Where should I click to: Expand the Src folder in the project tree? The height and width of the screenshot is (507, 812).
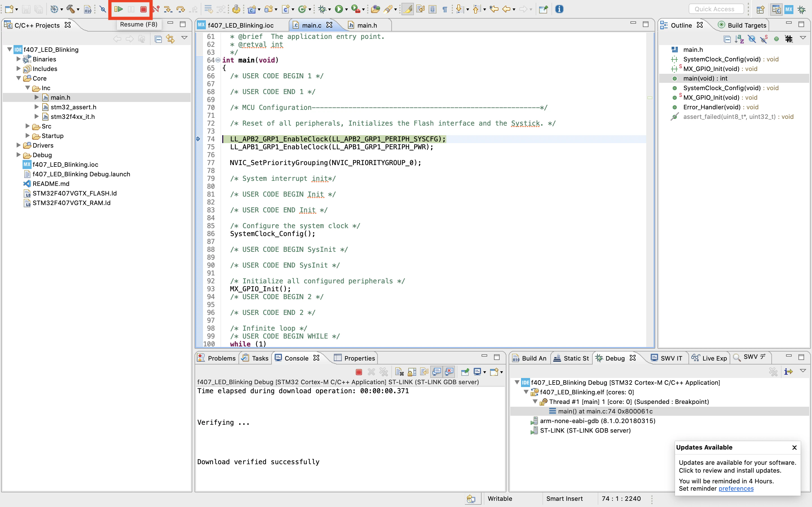28,126
